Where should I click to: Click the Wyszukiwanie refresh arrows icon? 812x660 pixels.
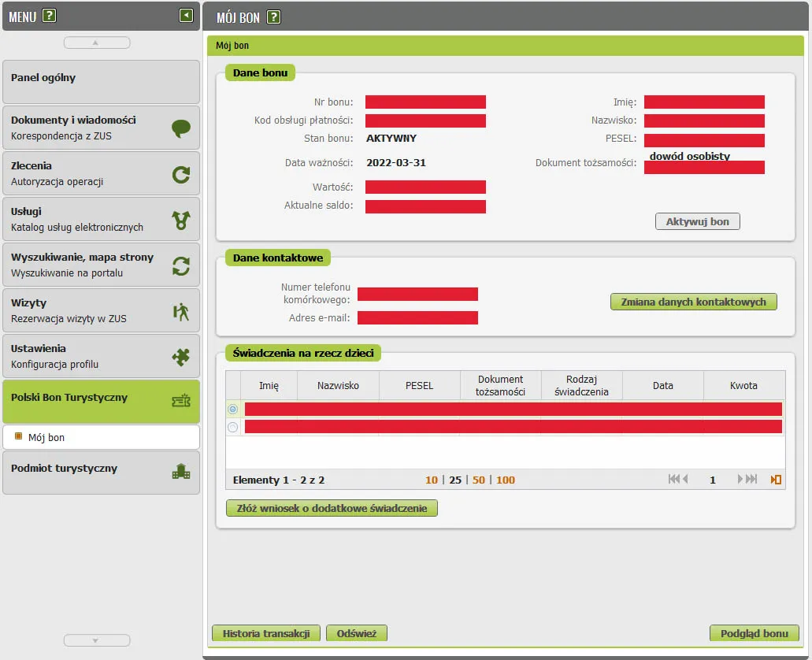(180, 265)
